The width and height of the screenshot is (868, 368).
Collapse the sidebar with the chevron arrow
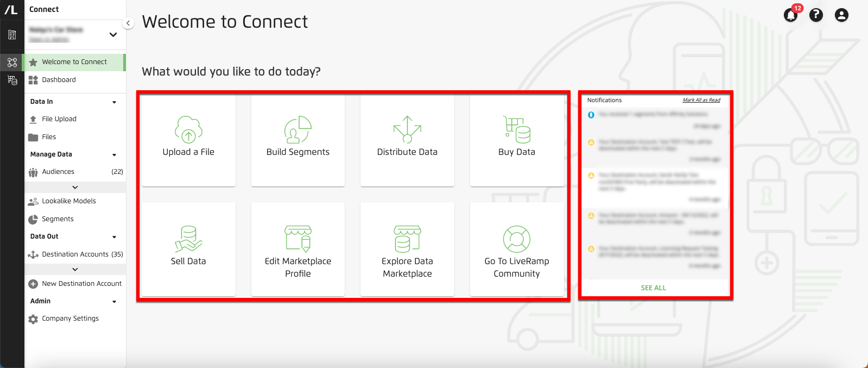pos(128,23)
